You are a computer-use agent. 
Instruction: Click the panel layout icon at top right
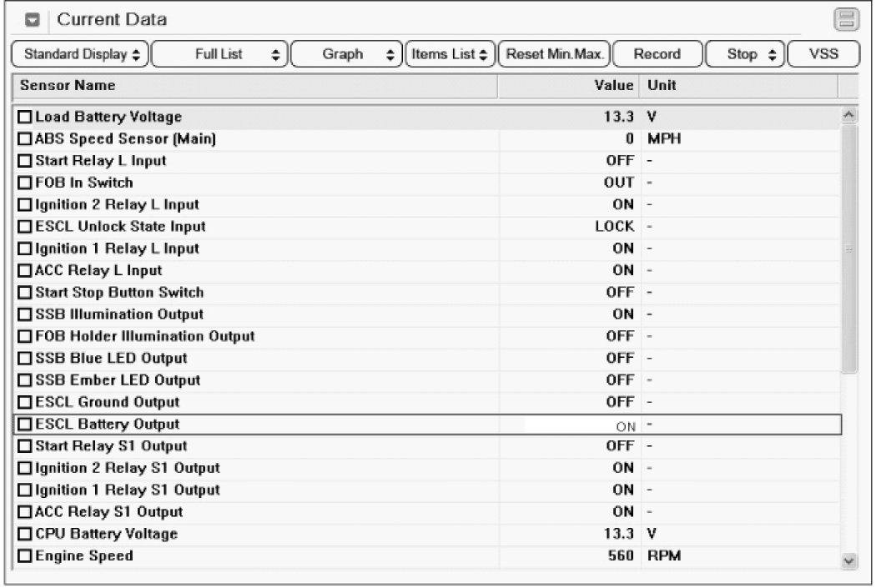click(x=846, y=20)
